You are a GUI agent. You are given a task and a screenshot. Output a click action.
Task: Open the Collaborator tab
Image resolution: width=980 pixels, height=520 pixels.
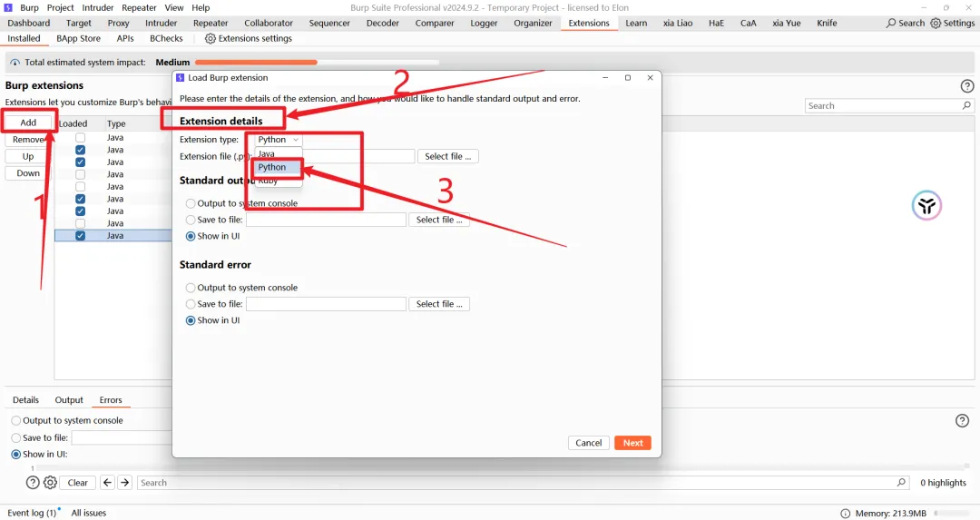[269, 23]
